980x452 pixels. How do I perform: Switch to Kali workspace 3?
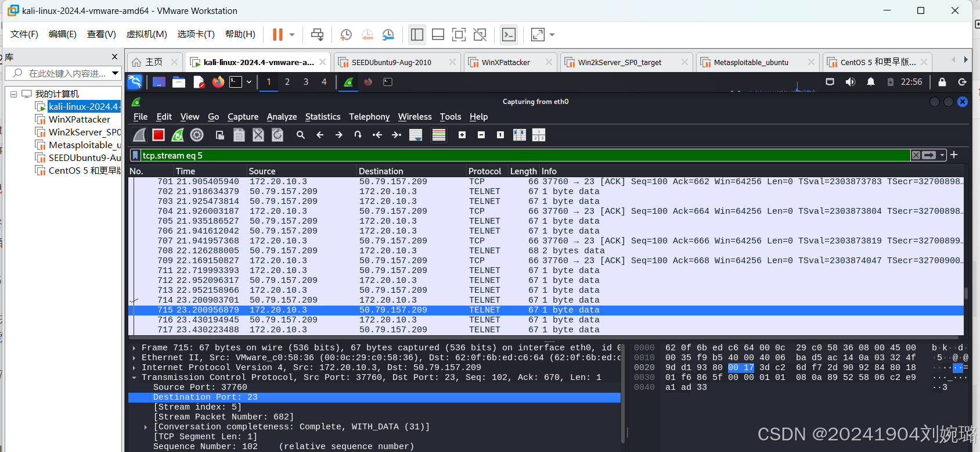306,82
